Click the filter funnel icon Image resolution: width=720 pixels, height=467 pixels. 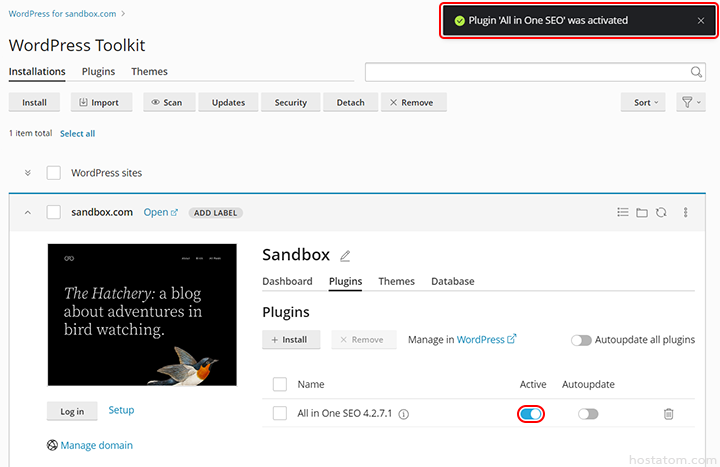coord(688,102)
